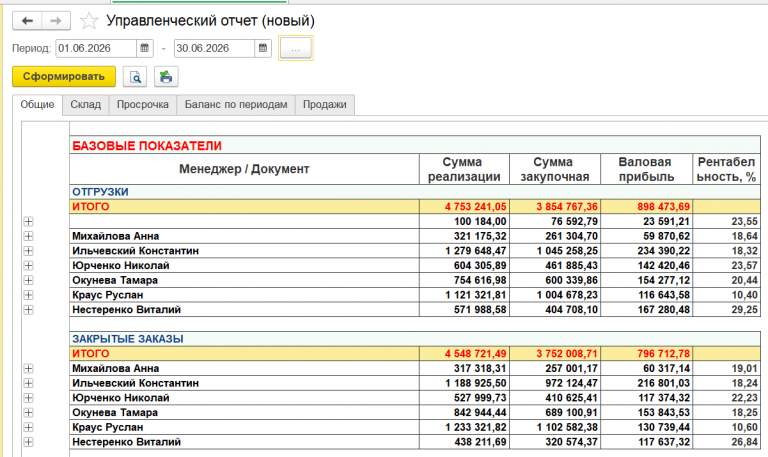Select closed orders gross profit 796 712,78
The image size is (768, 457).
646,354
